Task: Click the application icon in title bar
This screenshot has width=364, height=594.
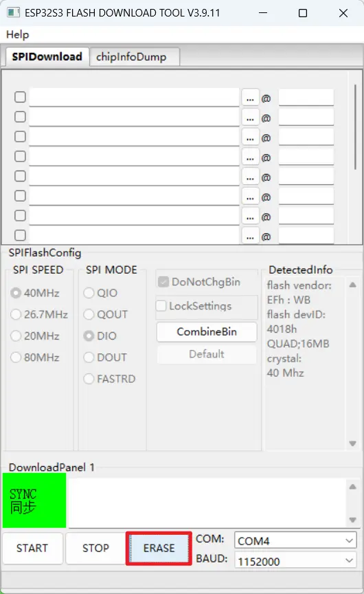Action: click(13, 12)
